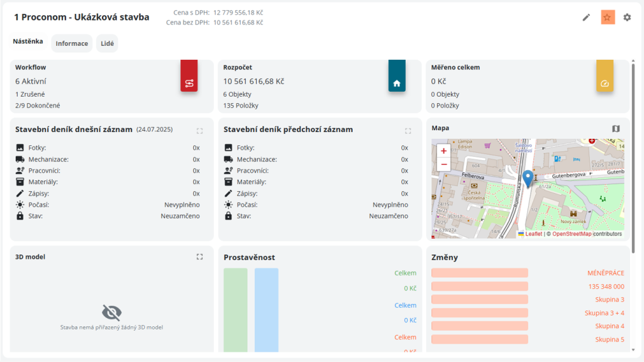Expand previous Stavební deník record panel
This screenshot has width=644, height=362.
pyautogui.click(x=408, y=131)
